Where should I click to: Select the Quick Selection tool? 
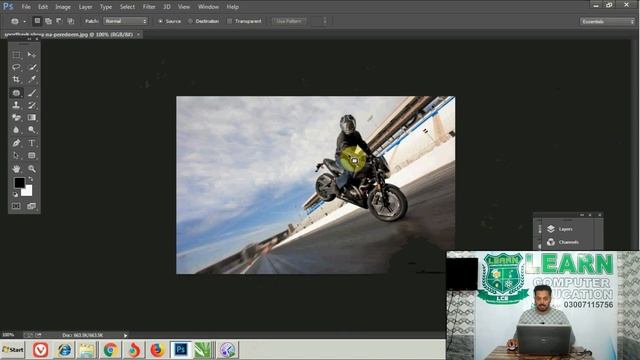coord(32,67)
